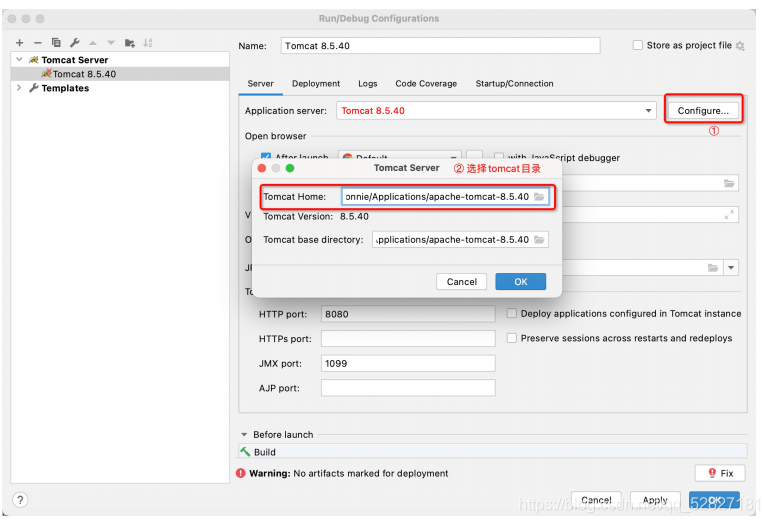Sort configurations alphabetically icon
The image size is (770, 523).
[148, 43]
